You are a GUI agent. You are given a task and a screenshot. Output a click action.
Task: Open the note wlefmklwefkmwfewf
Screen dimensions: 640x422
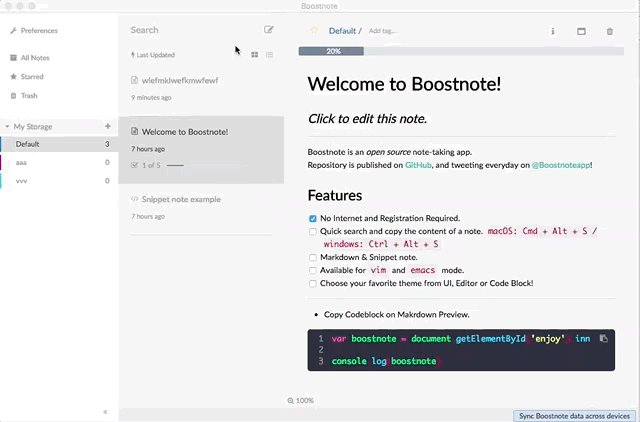pyautogui.click(x=201, y=89)
